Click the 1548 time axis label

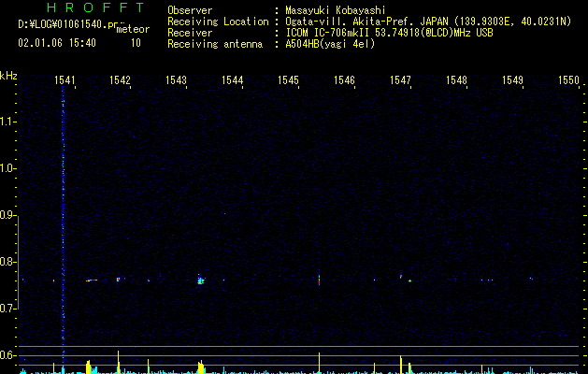point(456,80)
